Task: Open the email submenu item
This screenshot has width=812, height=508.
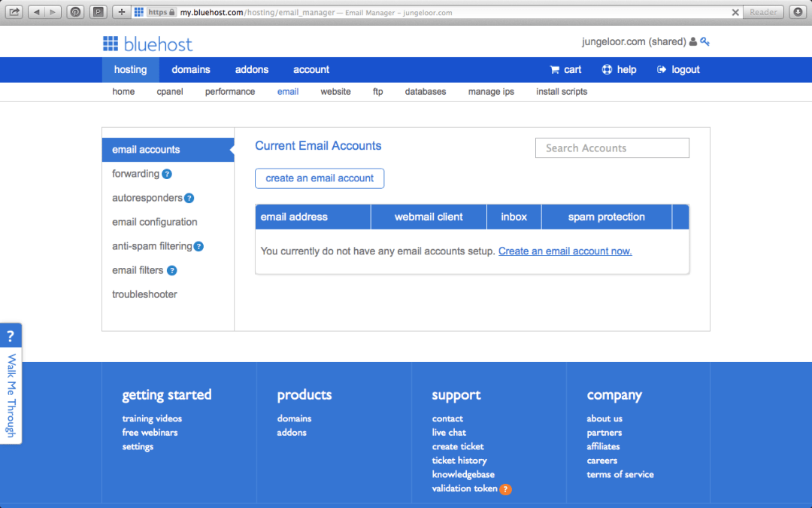Action: pyautogui.click(x=288, y=92)
